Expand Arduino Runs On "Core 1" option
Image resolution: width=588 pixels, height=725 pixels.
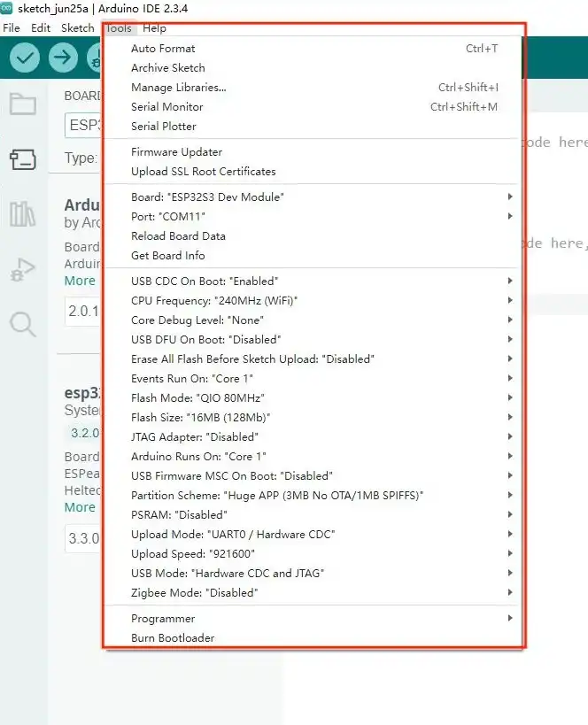pyautogui.click(x=313, y=457)
